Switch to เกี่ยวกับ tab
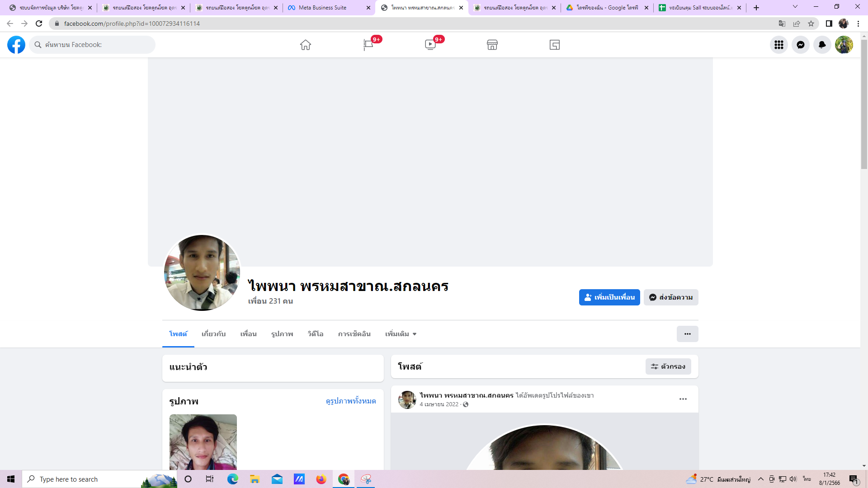This screenshot has width=868, height=488. [x=213, y=334]
